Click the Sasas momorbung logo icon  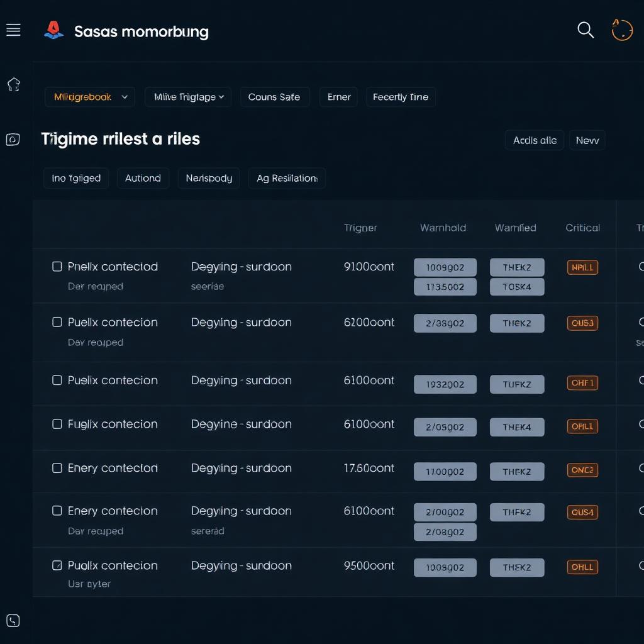[x=53, y=29]
